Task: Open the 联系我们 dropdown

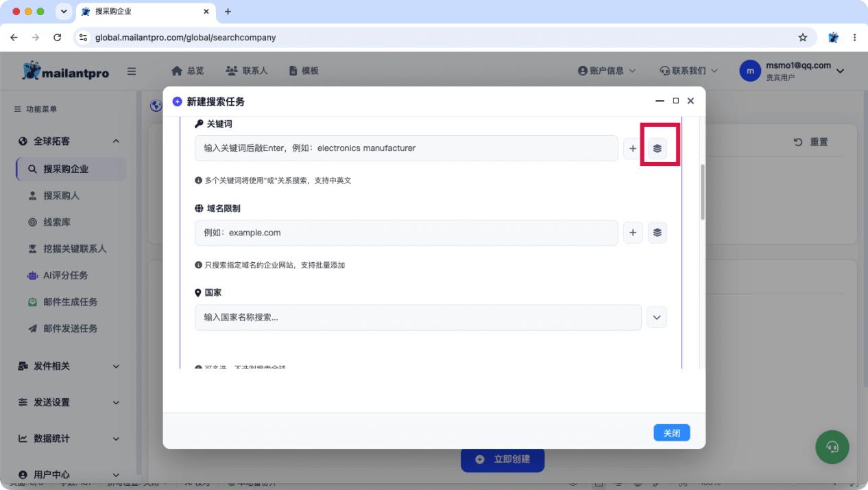Action: [688, 71]
